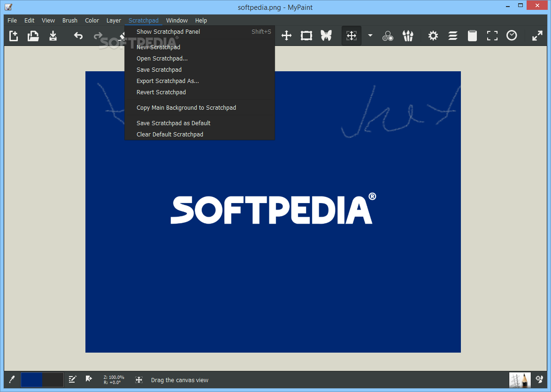The image size is (551, 392).
Task: Close the MyPaint window
Action: [537, 5]
